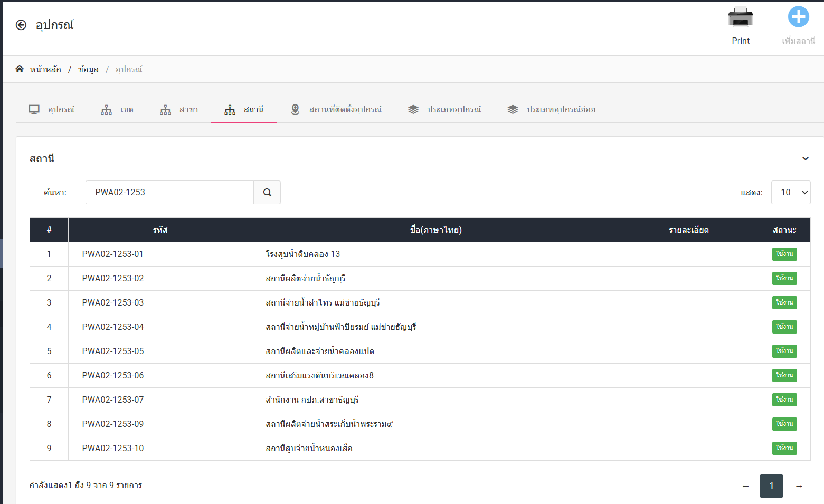Click name cell สถานีสูบจ่ายน้ำหนองเสือ
This screenshot has height=504, width=824.
(436, 449)
